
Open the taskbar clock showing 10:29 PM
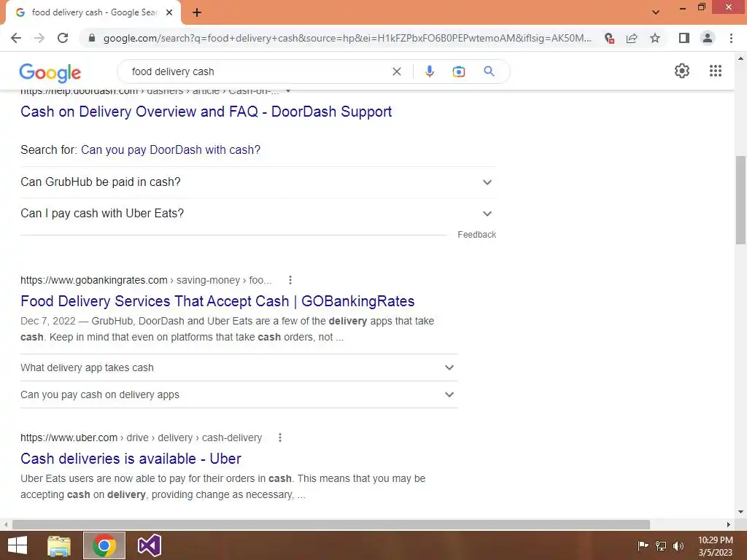click(x=715, y=546)
